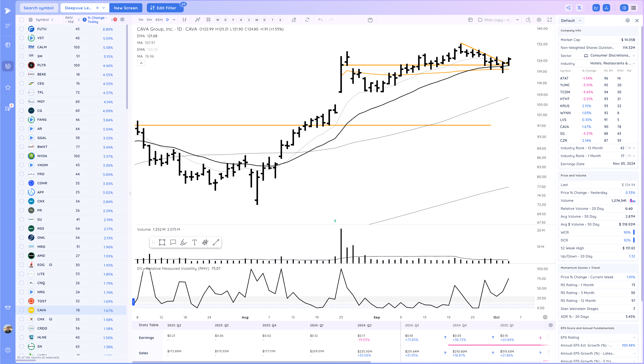This screenshot has height=364, width=644.
Task: Click the New Screen button
Action: tap(126, 8)
